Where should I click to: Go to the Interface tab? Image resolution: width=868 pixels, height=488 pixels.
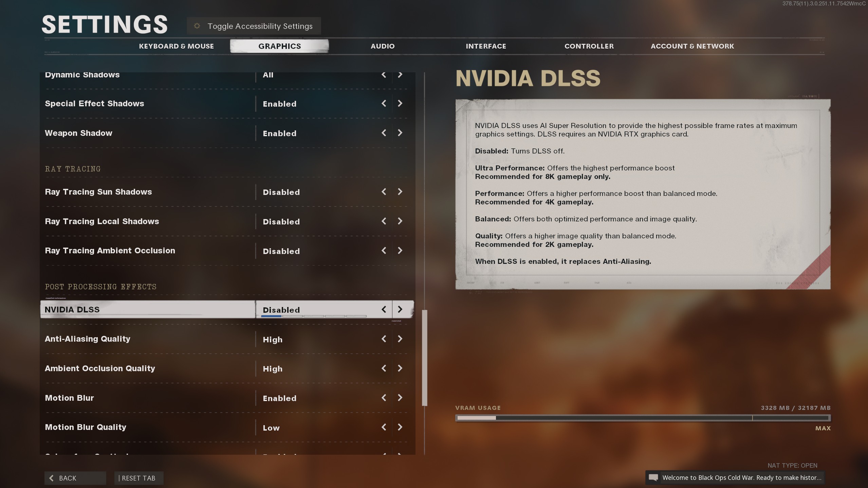(x=486, y=46)
